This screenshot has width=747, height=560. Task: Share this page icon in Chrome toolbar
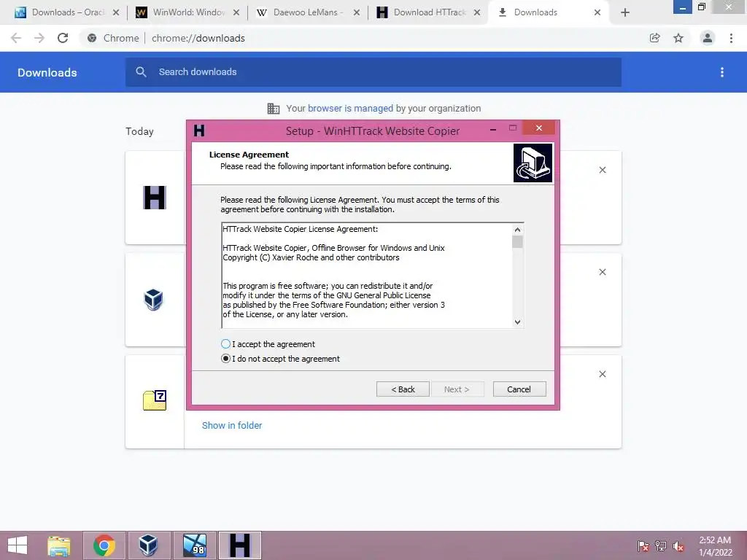[655, 38]
